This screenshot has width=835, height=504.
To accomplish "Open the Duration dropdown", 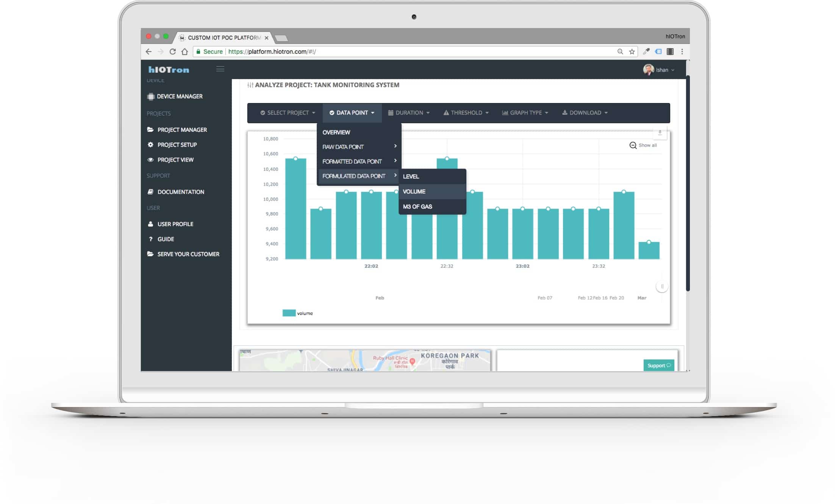I will tap(409, 113).
